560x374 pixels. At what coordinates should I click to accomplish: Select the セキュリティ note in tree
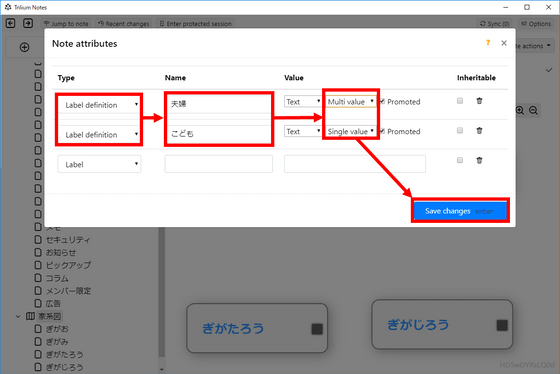point(68,240)
